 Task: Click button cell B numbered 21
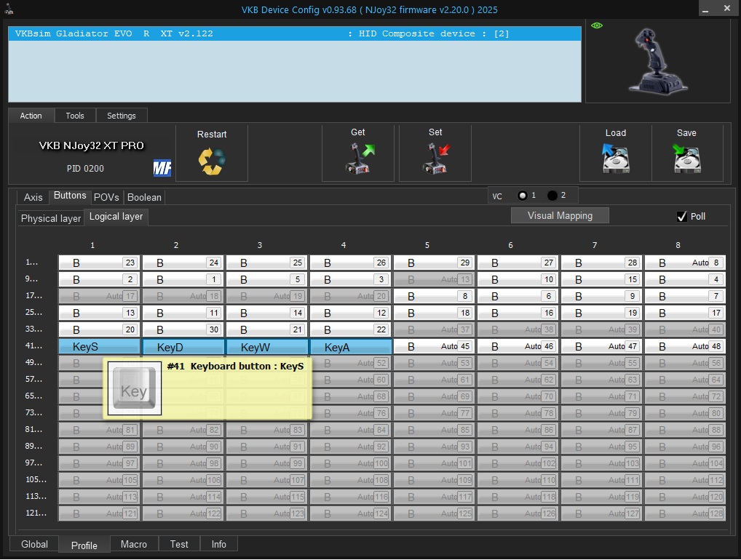267,329
